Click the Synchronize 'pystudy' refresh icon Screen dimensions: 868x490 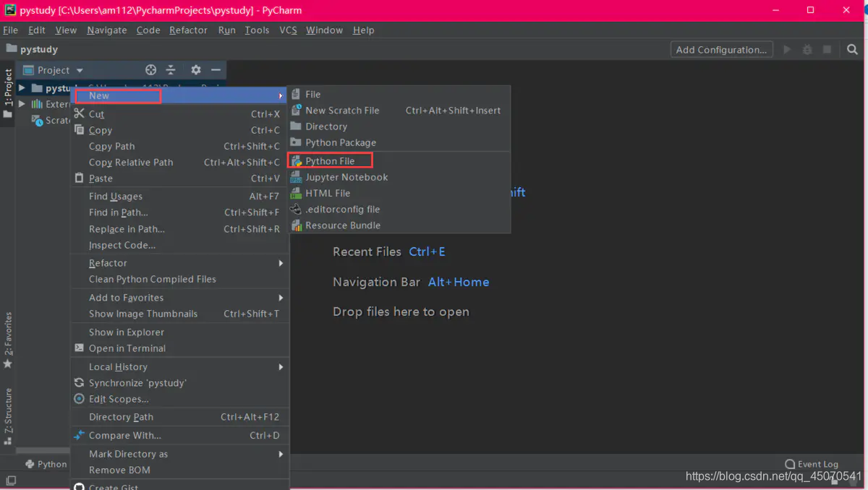(80, 382)
